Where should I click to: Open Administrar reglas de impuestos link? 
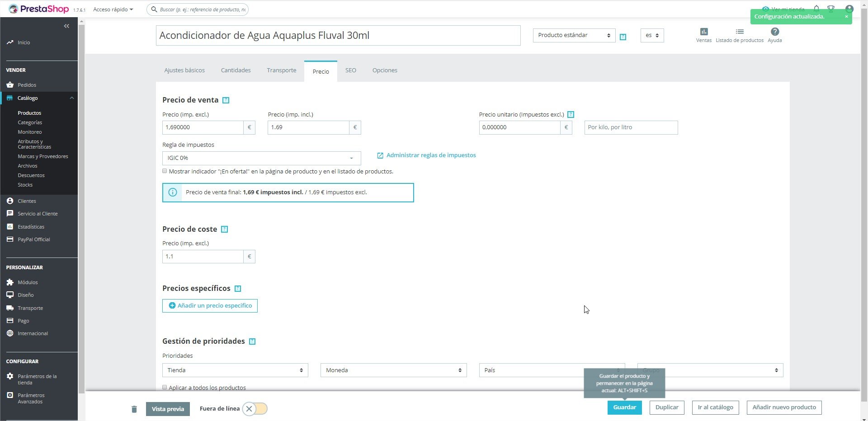click(430, 155)
